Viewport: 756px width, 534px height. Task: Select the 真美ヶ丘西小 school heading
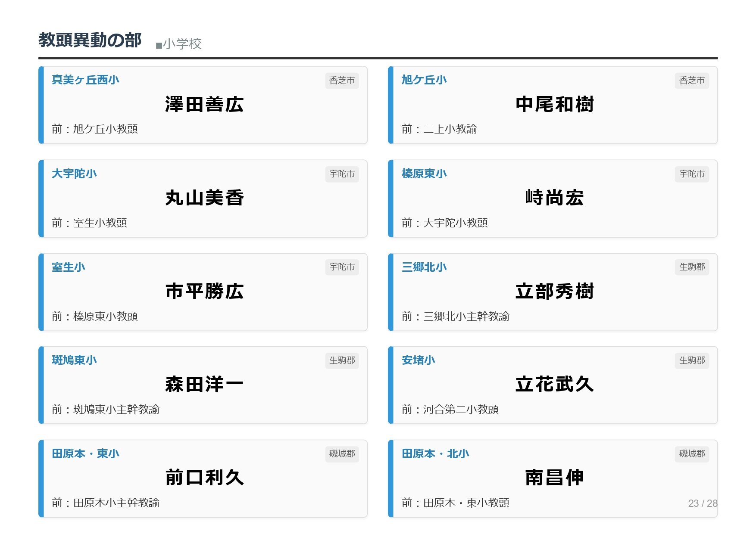click(85, 80)
